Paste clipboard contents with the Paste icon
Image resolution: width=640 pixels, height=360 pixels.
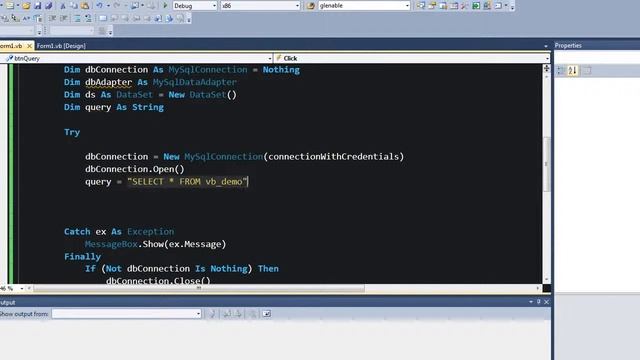coord(85,6)
